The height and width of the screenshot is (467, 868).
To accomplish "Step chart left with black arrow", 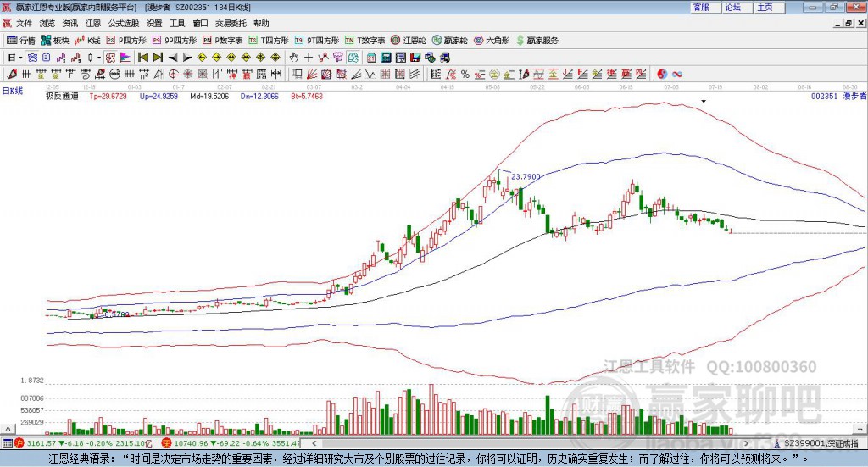I will point(173,58).
